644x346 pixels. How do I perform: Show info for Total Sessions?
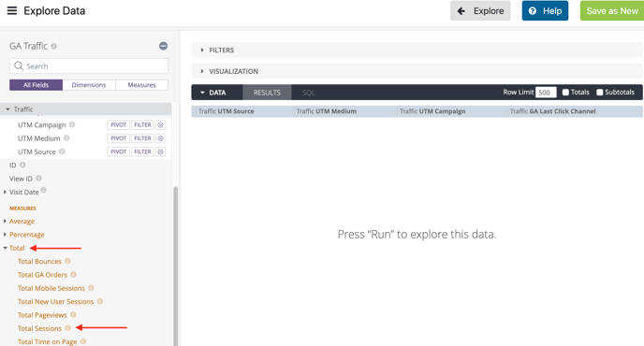pos(67,328)
